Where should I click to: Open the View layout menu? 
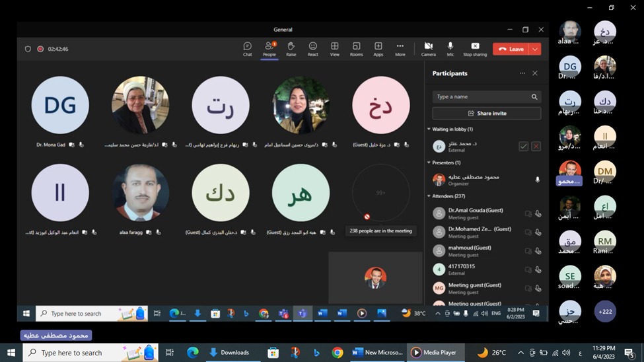click(335, 49)
